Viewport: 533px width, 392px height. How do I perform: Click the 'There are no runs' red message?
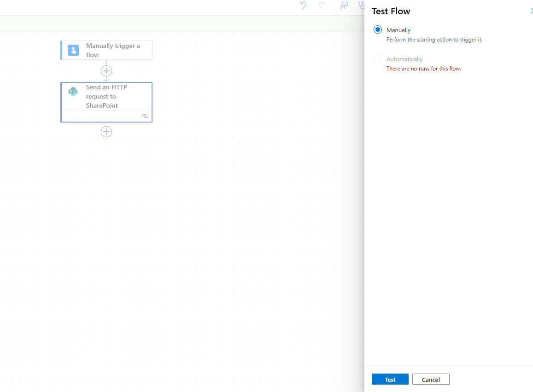coord(423,69)
